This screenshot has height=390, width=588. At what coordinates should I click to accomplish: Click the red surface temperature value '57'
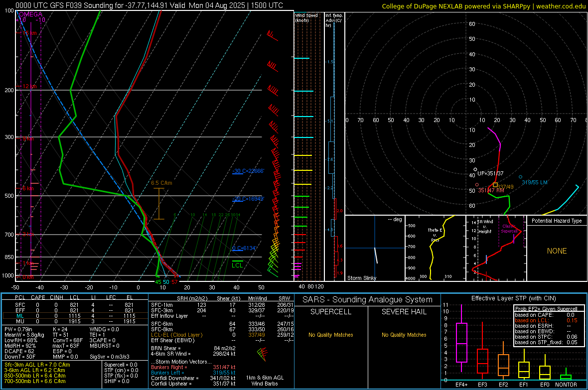point(174,282)
